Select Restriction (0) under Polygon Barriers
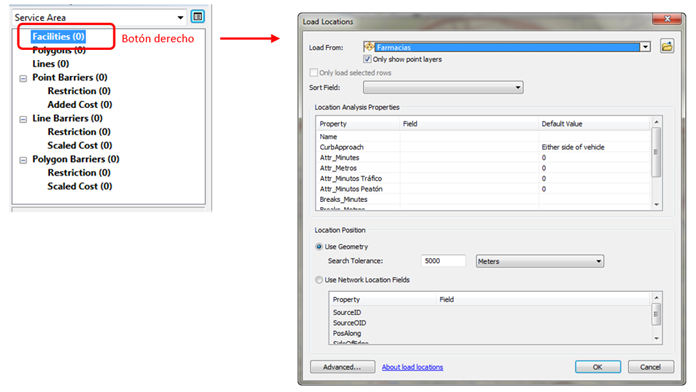Image resolution: width=696 pixels, height=392 pixels. coord(79,173)
